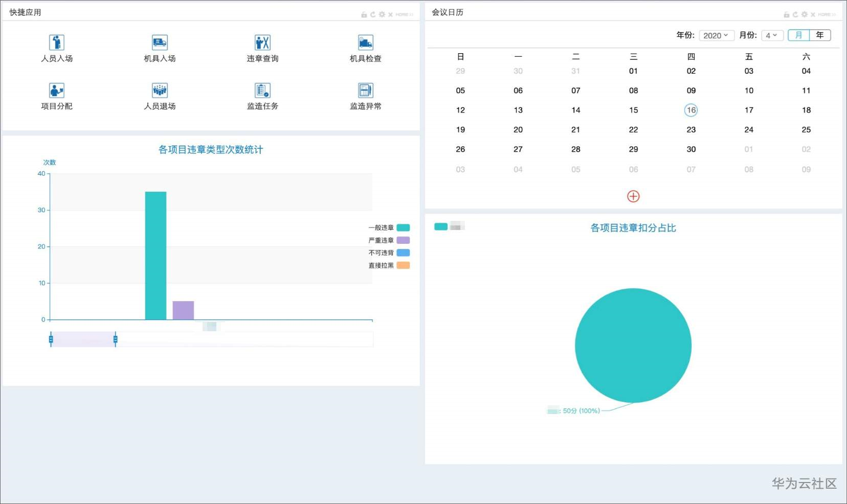Open the 机具检查 shortcut
Viewport: 847px width, 504px height.
click(365, 49)
